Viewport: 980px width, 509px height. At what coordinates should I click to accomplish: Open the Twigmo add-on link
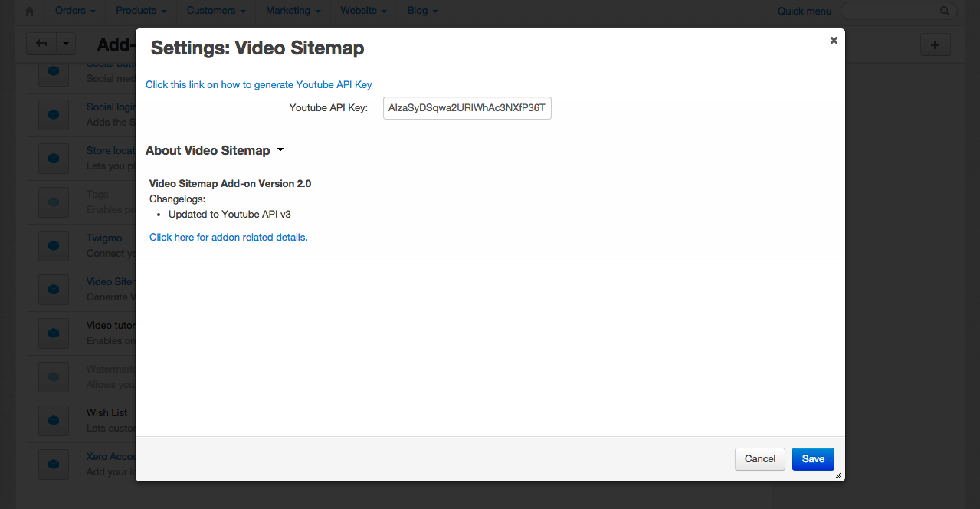[x=104, y=238]
